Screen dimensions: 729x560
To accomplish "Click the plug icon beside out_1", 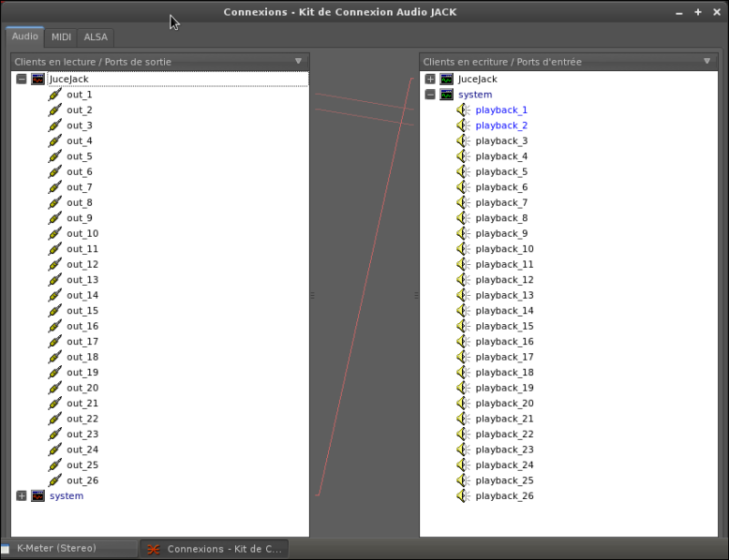I will click(x=55, y=95).
